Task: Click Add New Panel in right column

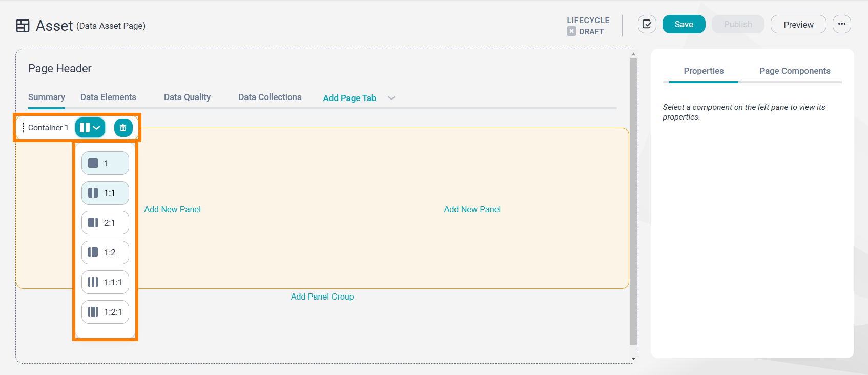Action: pos(472,209)
